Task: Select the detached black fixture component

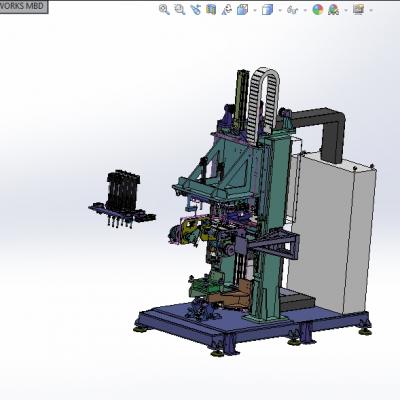Action: (122, 199)
